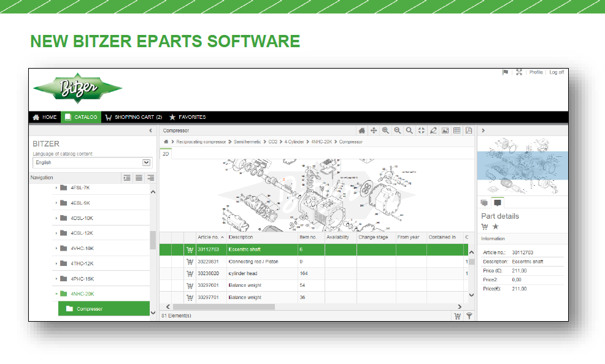Screen dimensions: 605x364
Task: Export to PDF via the PDF icon
Action: [x=469, y=131]
